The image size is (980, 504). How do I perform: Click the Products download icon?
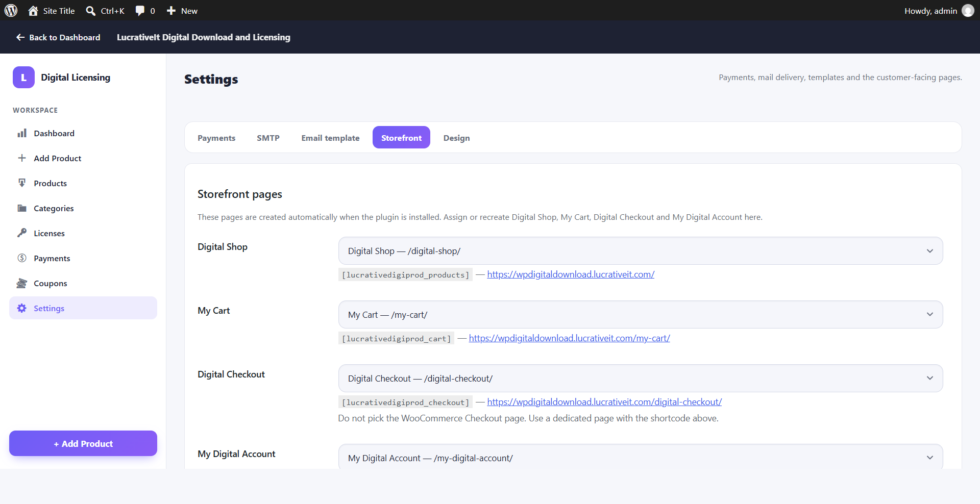coord(22,183)
